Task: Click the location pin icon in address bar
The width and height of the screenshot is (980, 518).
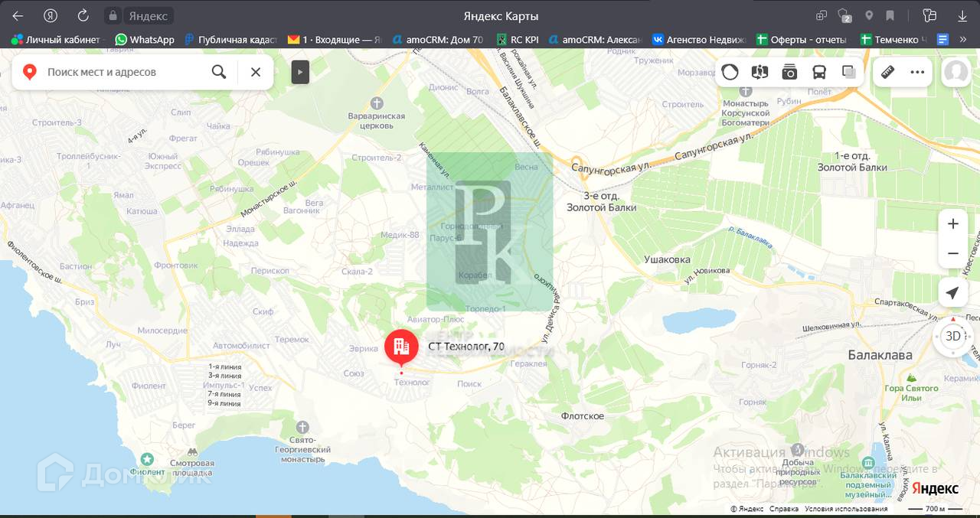Action: click(x=869, y=15)
